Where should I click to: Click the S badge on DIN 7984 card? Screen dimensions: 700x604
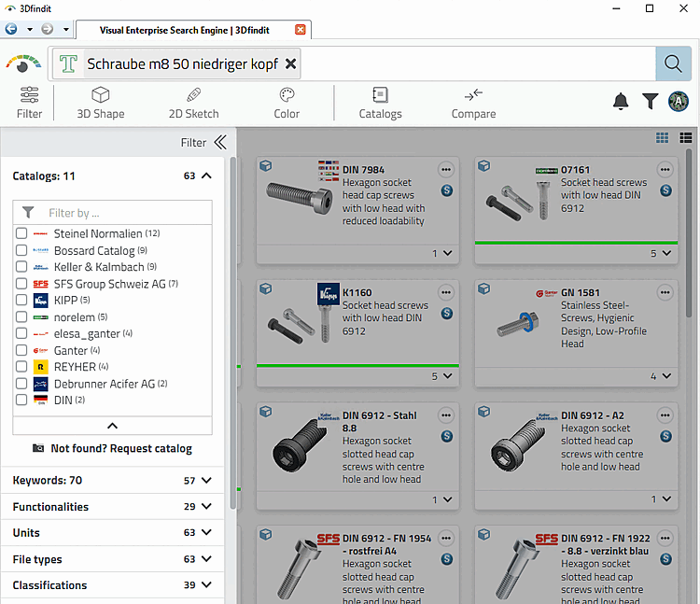click(x=447, y=190)
